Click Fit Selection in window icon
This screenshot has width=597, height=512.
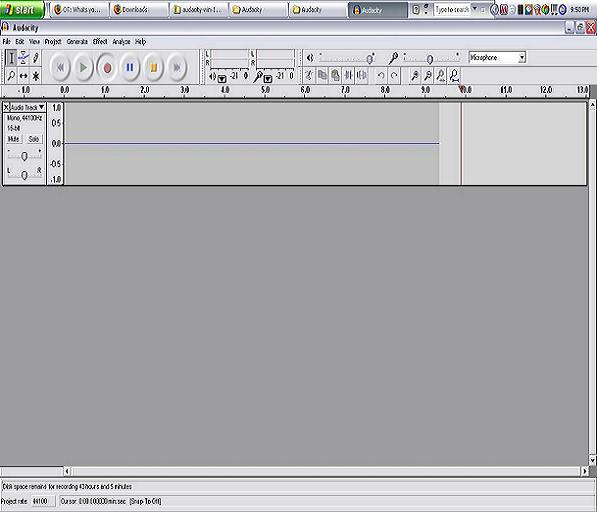pos(441,75)
